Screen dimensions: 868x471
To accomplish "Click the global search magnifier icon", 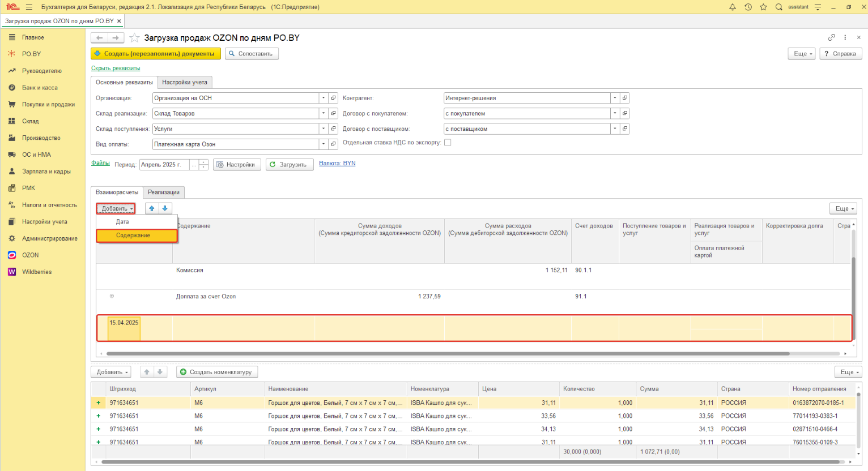I will click(x=779, y=7).
